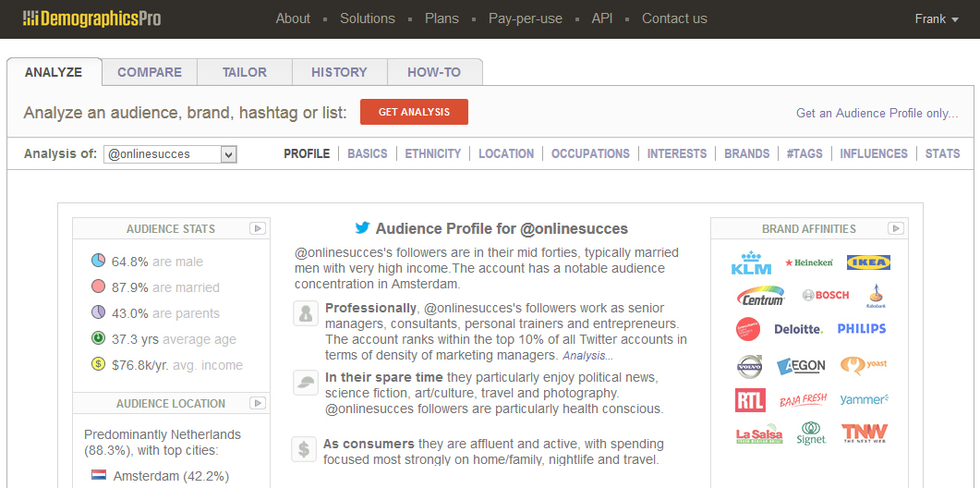Click the Centrum brand logo

(760, 296)
